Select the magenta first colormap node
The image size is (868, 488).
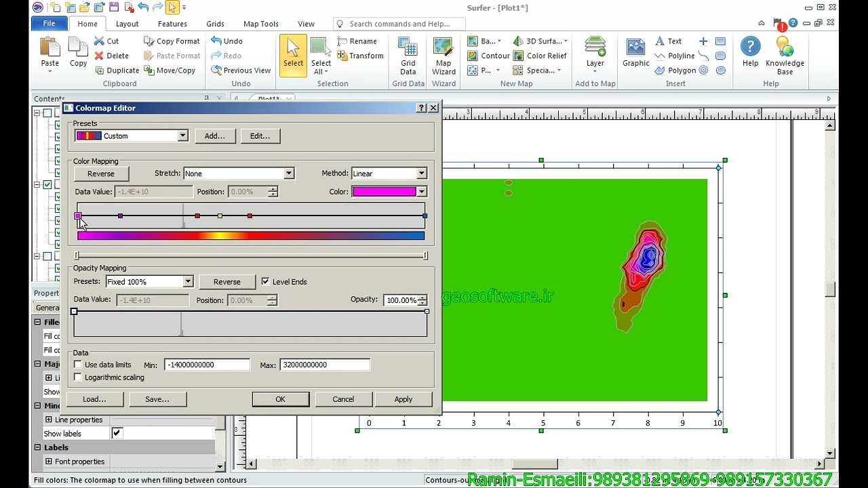[78, 216]
